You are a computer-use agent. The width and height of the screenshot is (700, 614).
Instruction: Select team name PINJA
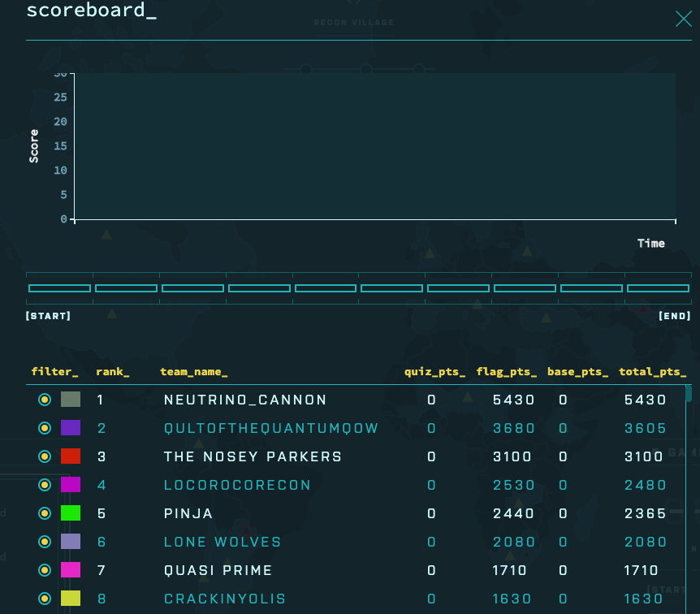pyautogui.click(x=188, y=513)
